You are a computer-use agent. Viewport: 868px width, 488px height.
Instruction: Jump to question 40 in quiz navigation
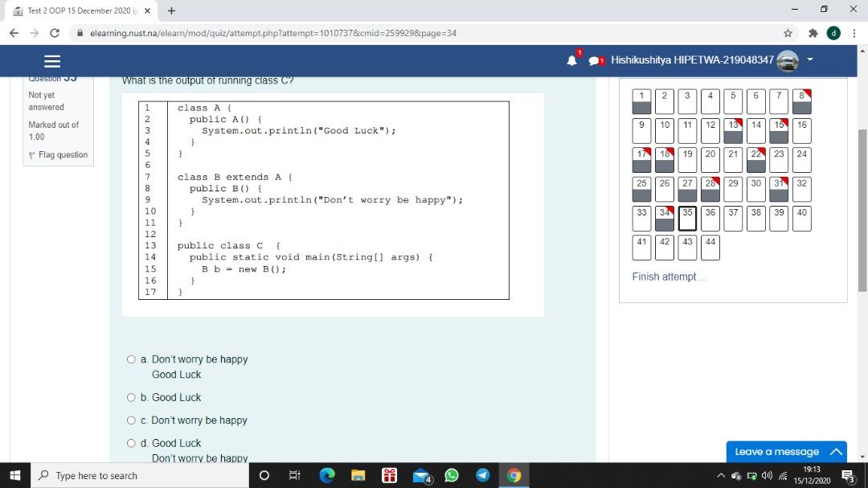click(801, 218)
